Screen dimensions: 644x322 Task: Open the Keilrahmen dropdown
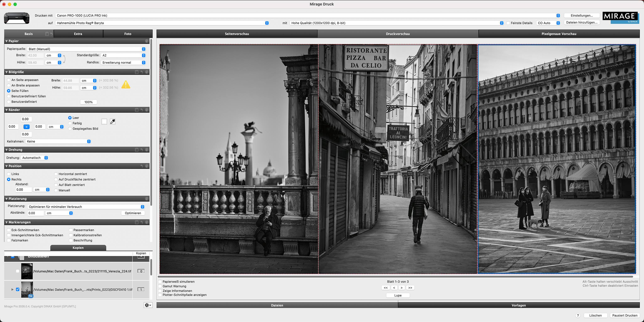[x=58, y=141]
